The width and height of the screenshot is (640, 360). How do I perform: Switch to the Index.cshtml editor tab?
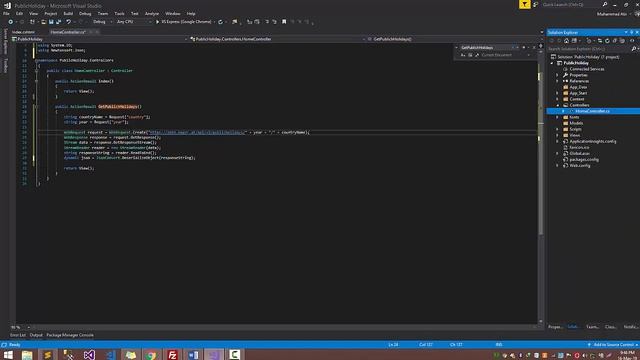tap(23, 32)
